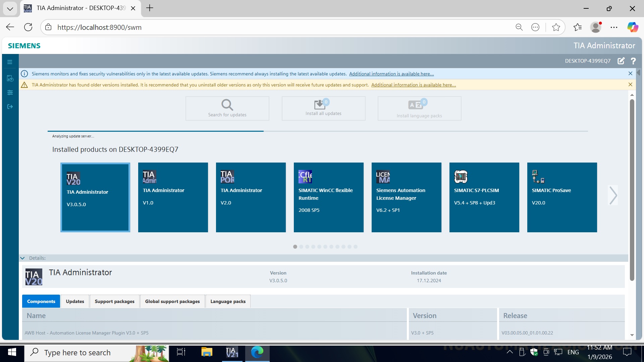Screen dimensions: 644x362
Task: Open additional information link in warning banner
Action: pos(414,85)
